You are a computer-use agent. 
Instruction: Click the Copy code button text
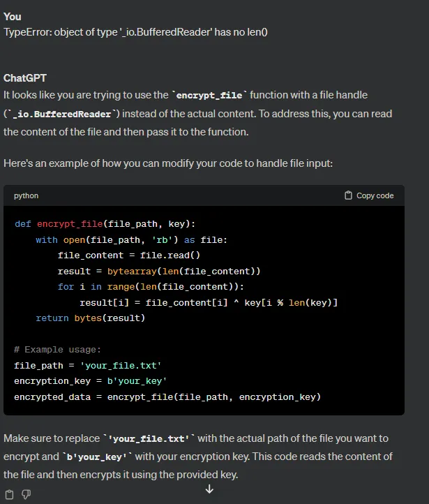[x=375, y=195]
